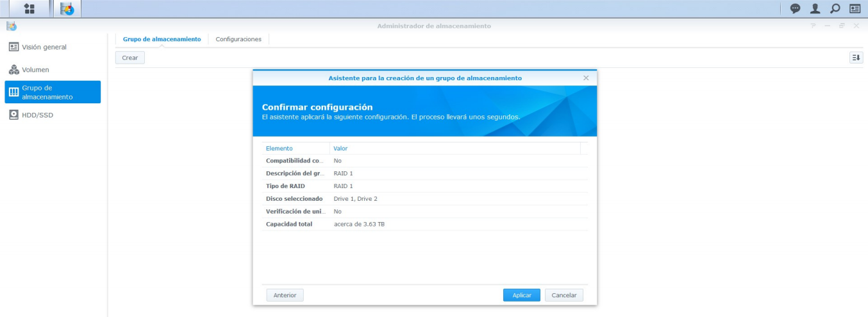Click the value 'Drive 1, Drive 2'
The height and width of the screenshot is (317, 868).
pyautogui.click(x=356, y=199)
